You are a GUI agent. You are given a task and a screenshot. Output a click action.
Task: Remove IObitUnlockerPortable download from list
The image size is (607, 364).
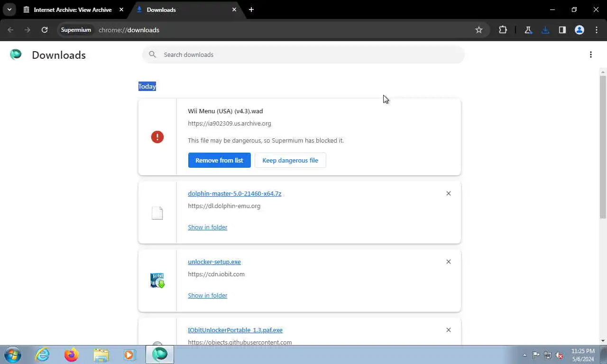(x=448, y=330)
